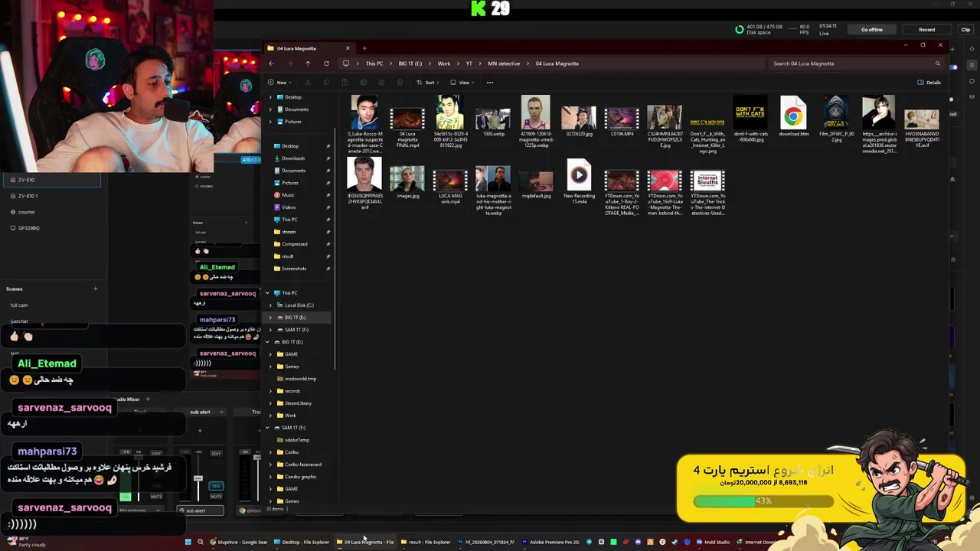Click 'MN detective' in the breadcrumb path
Viewport: 980px width, 551px height.
[504, 64]
